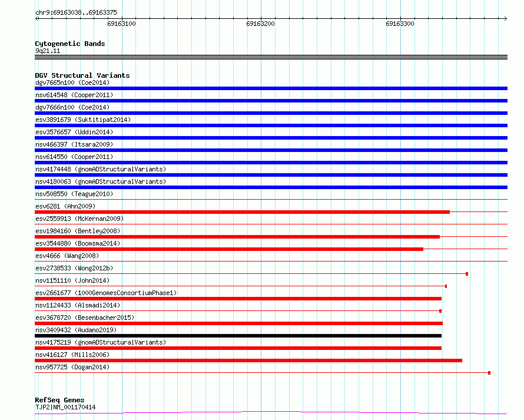The width and height of the screenshot is (524, 420).
Task: Click ruler position 69163300
Action: [400, 24]
